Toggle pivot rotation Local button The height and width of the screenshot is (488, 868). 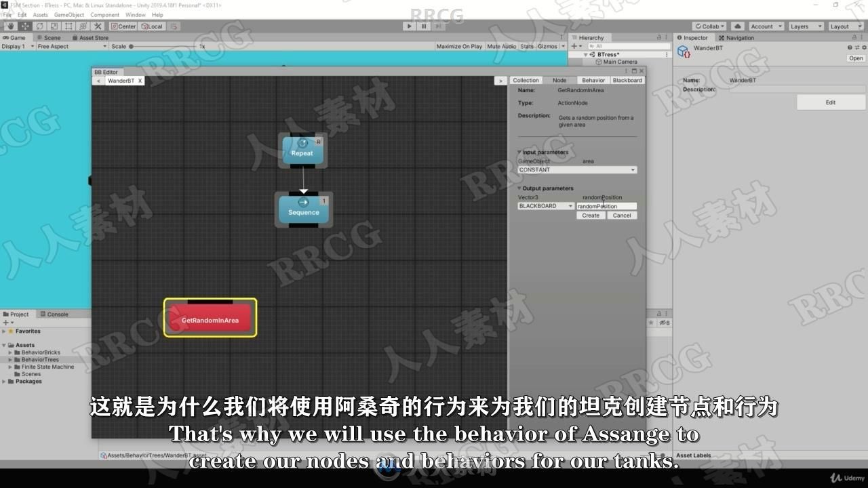151,26
